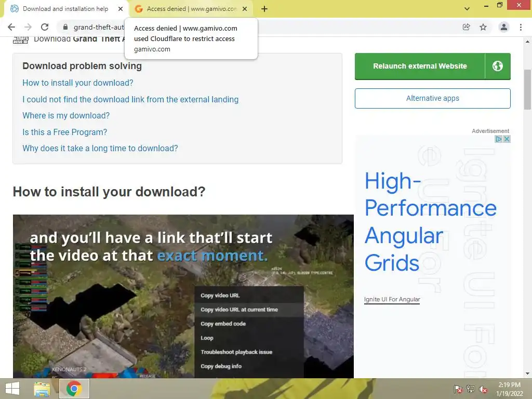
Task: Open File Explorer from the taskbar
Action: pyautogui.click(x=42, y=389)
